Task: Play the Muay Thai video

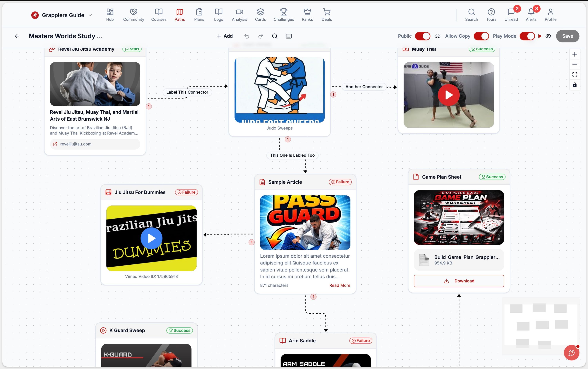Action: click(449, 95)
